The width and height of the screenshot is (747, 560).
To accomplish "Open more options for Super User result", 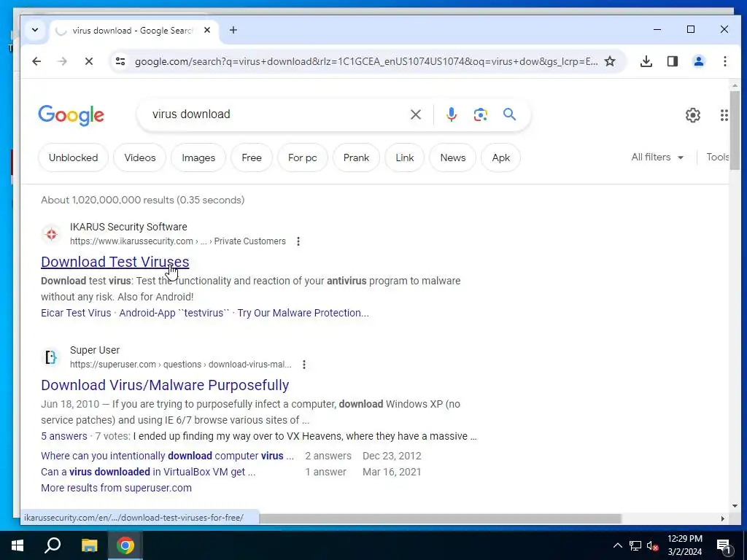I will click(304, 365).
